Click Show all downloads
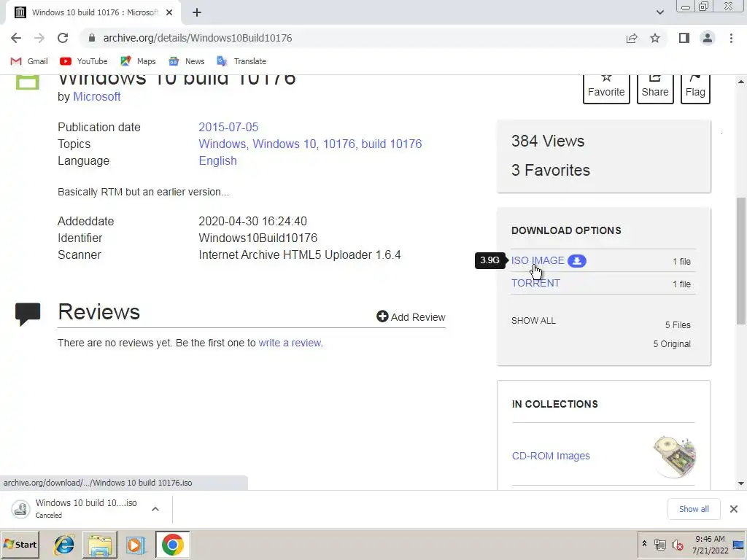The image size is (747, 560). coord(694,509)
